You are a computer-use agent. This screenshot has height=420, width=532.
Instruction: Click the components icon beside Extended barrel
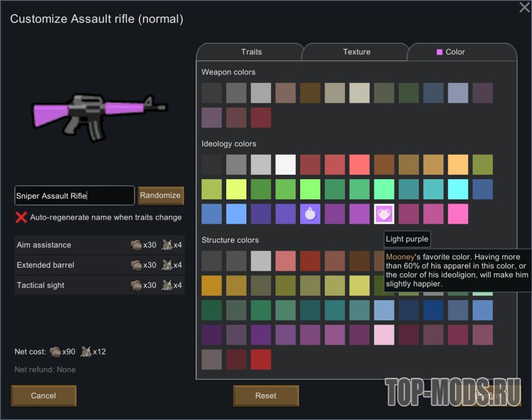[x=166, y=265]
